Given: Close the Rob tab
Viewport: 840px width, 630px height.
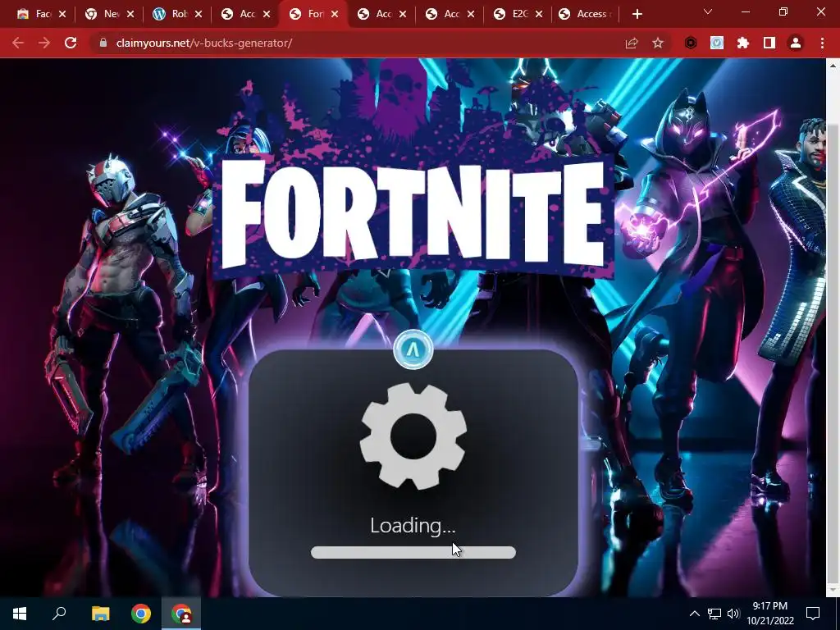Looking at the screenshot, I should 199,14.
